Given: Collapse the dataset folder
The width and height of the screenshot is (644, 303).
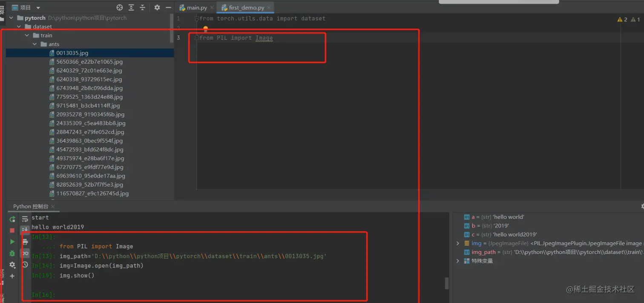Looking at the screenshot, I should pos(19,27).
